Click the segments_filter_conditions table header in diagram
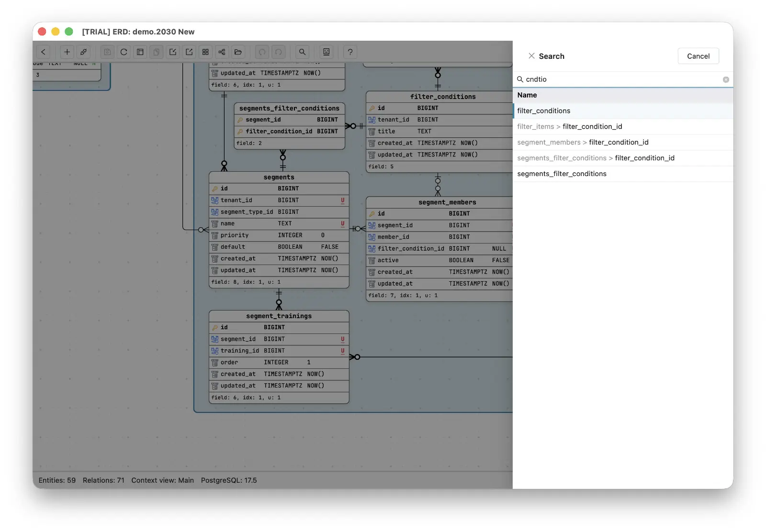The width and height of the screenshot is (766, 532). click(x=289, y=109)
